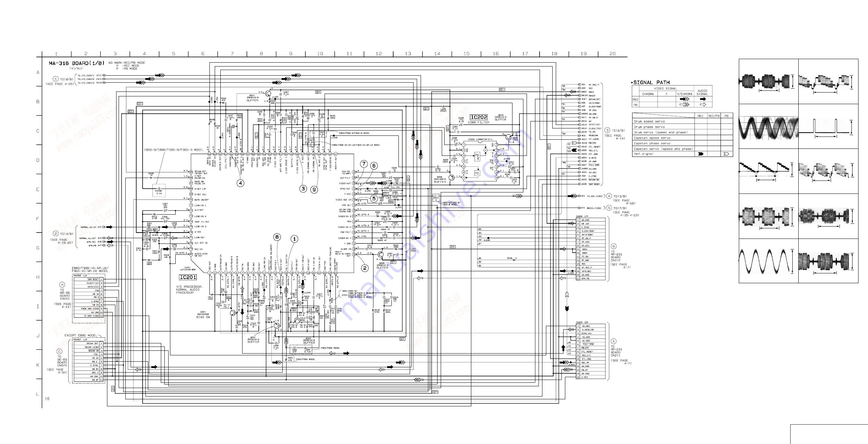Click connector reference 'TO(3/8)' circled 4
868x444 pixels.
(616, 196)
